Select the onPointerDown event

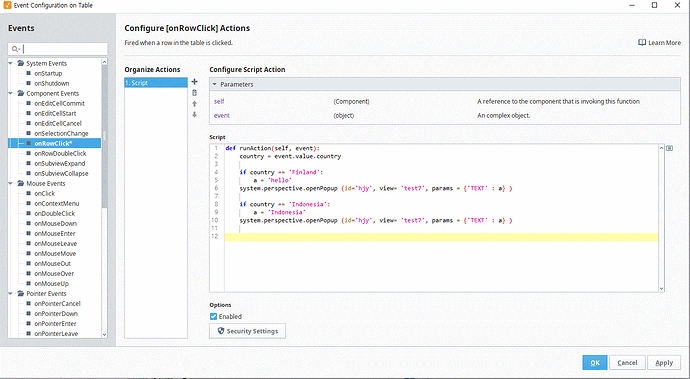click(x=56, y=313)
